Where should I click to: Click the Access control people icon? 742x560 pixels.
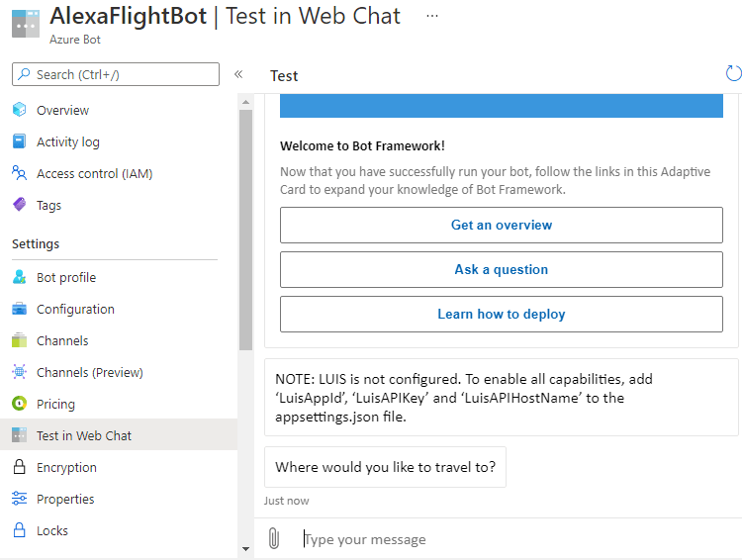tap(19, 173)
